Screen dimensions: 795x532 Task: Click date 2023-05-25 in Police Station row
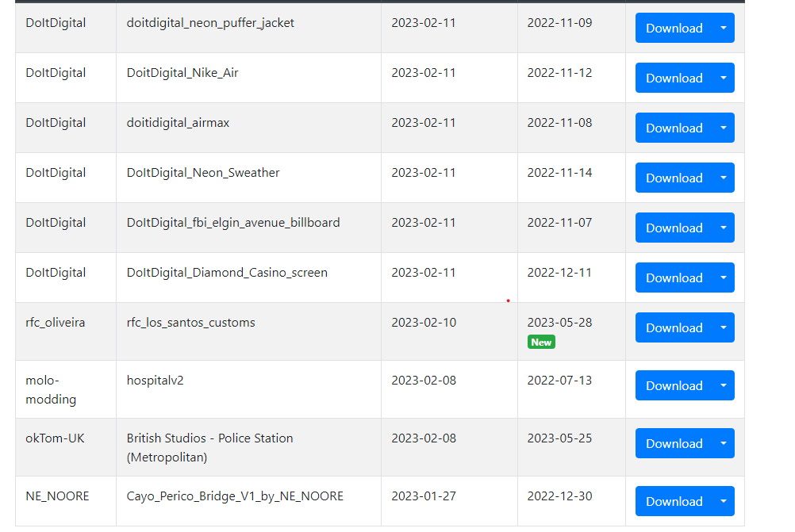coord(559,438)
